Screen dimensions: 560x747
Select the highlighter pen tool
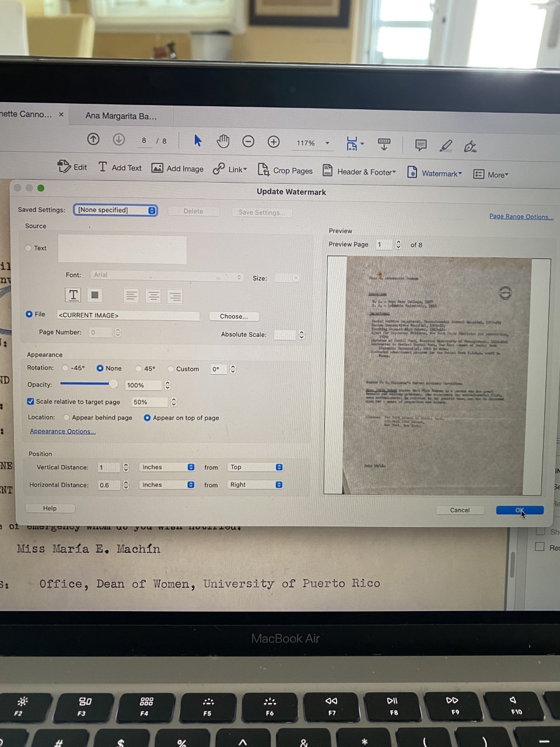point(446,145)
